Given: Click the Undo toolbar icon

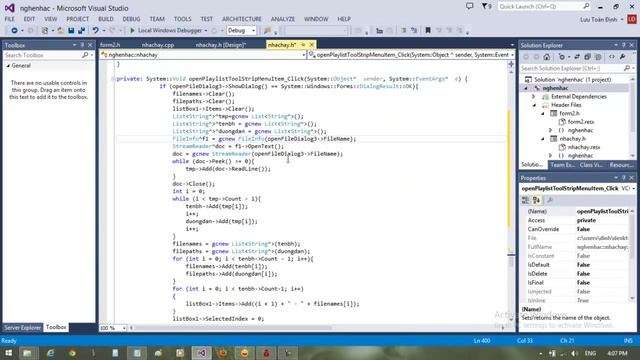Looking at the screenshot, I should coord(96,31).
